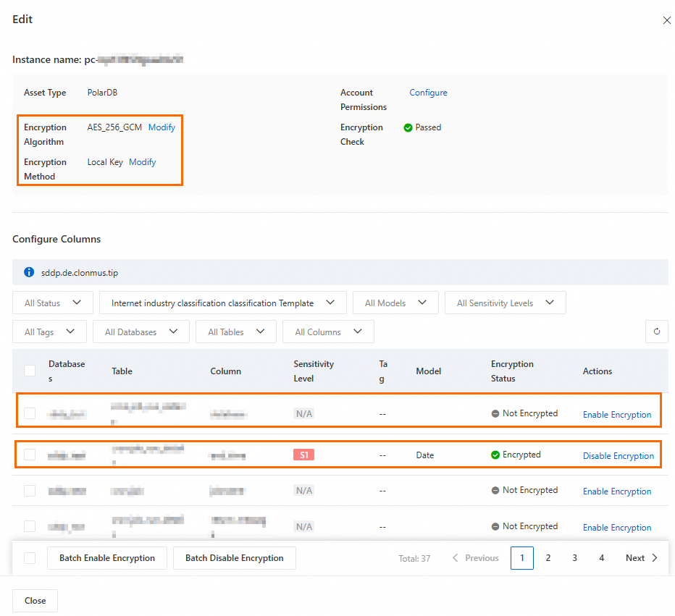Viewport: 675px width, 616px height.
Task: Close the Edit dialog with X icon
Action: click(666, 21)
